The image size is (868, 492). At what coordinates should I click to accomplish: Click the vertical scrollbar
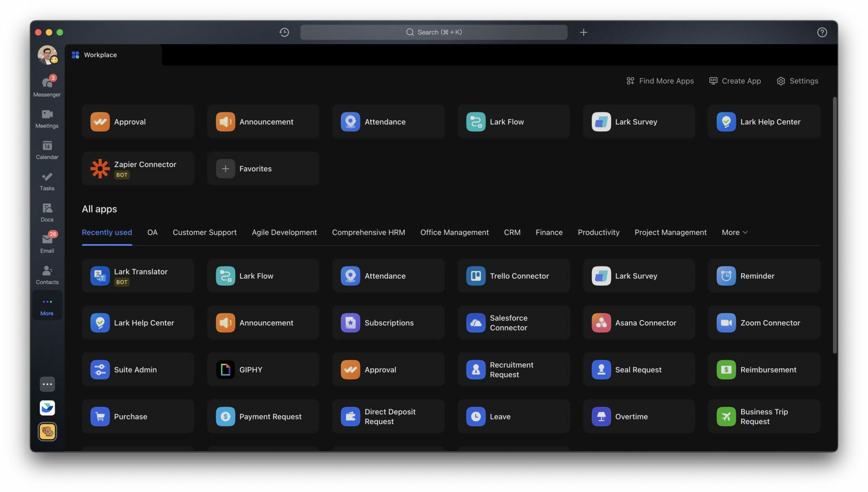click(834, 225)
